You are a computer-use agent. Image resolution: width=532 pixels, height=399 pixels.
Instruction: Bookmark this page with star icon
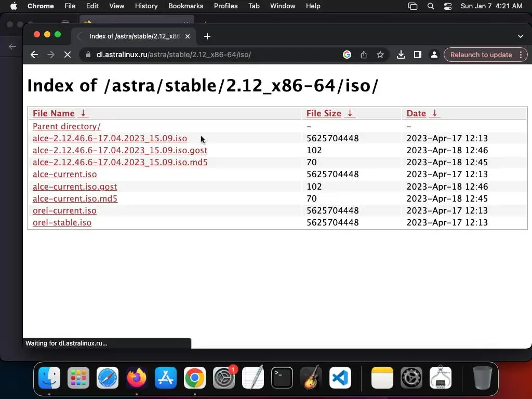pos(380,55)
